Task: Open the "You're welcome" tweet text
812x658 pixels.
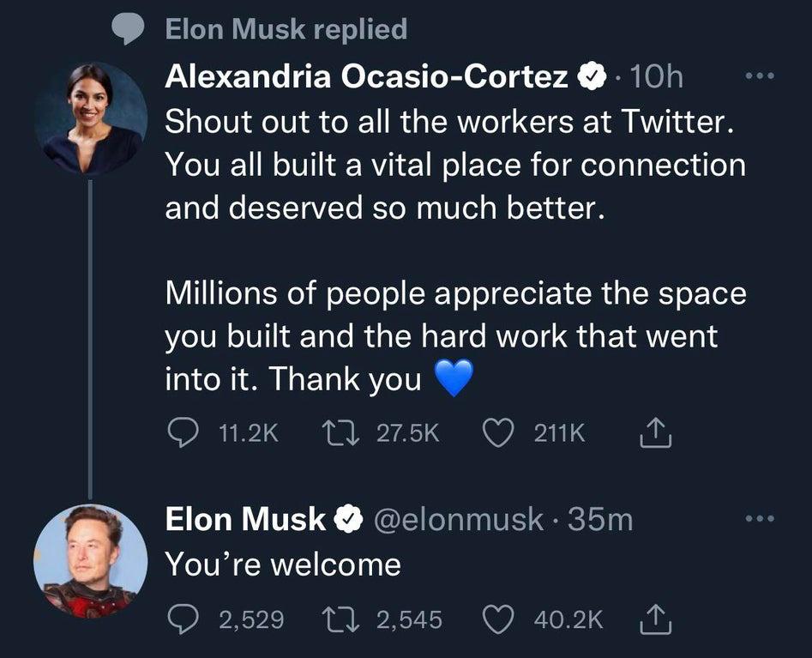Action: [283, 564]
